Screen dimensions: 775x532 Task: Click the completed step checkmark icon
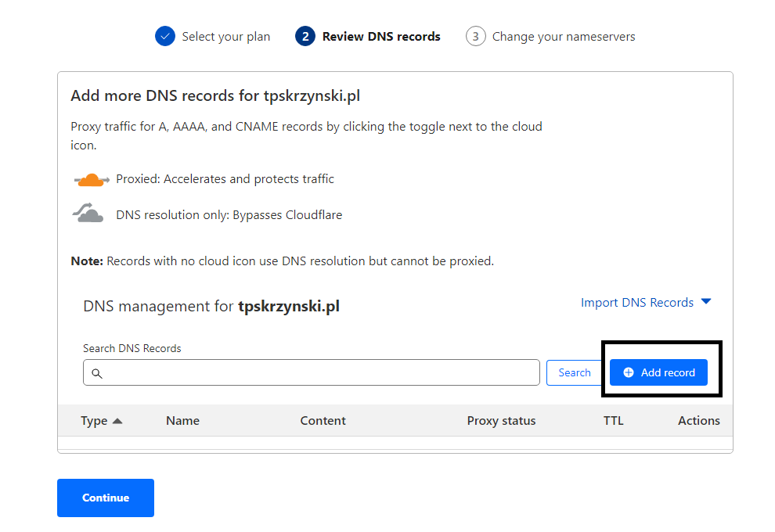click(x=165, y=36)
